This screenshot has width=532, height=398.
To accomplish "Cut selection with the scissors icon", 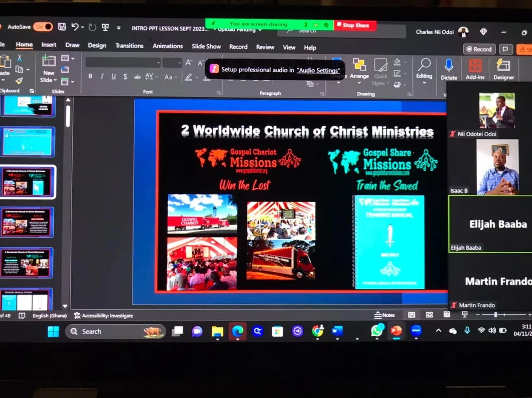I will (19, 58).
